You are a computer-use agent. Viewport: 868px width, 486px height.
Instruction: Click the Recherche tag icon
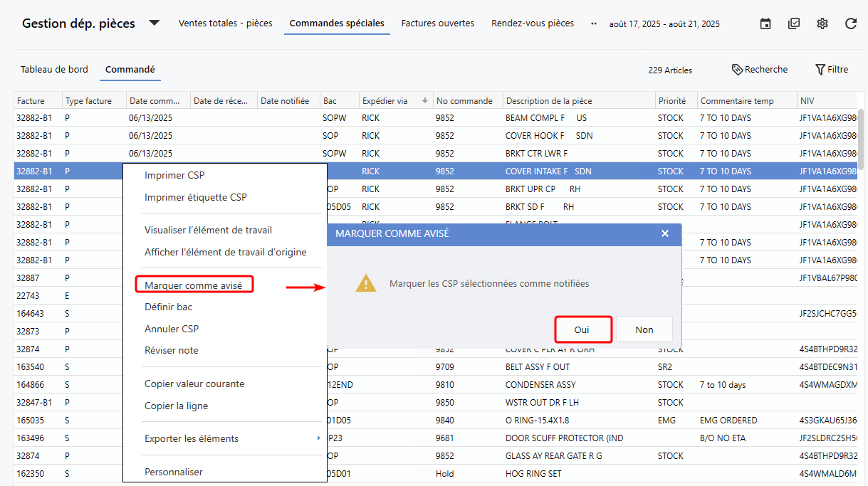point(737,70)
